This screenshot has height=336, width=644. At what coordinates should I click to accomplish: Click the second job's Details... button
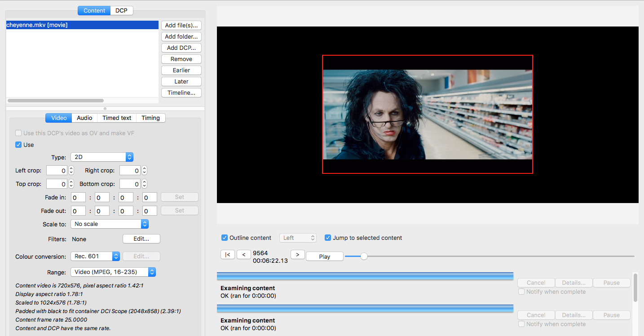coord(574,315)
